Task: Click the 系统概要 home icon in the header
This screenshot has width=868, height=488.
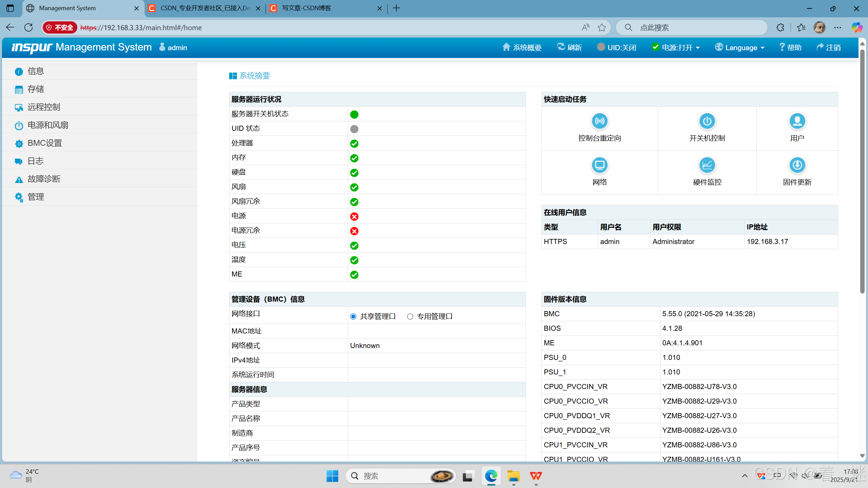Action: tap(506, 47)
